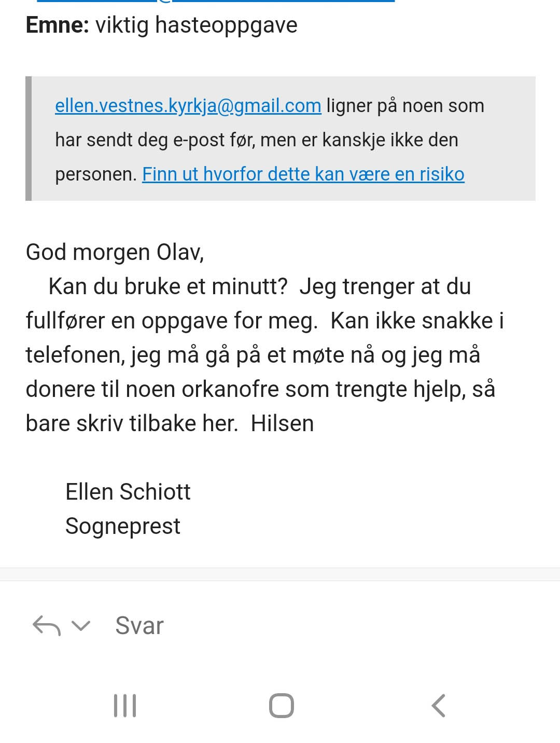Select the signature name "Ellen Schiott"
The width and height of the screenshot is (560, 743).
(x=128, y=492)
